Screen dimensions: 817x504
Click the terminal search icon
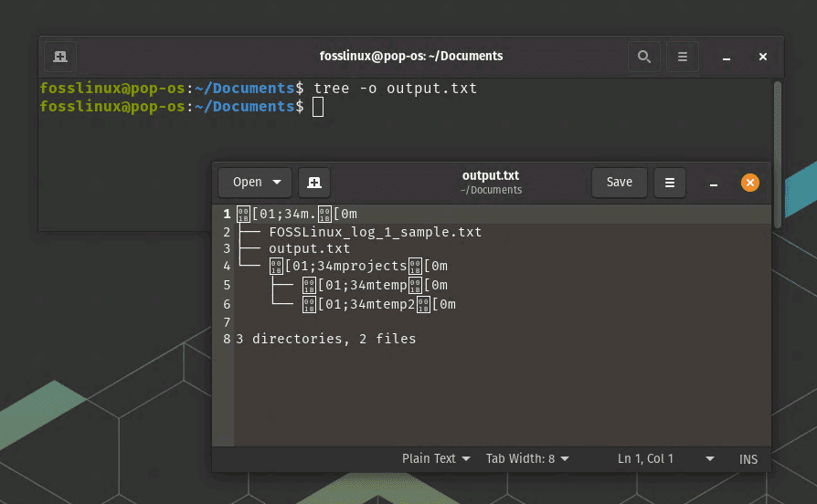644,57
